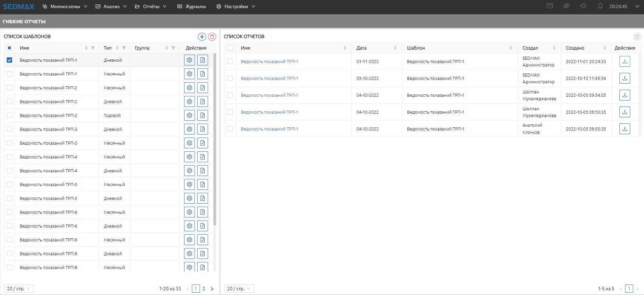Open reports list page size dropdown
This screenshot has width=644, height=295.
[x=239, y=289]
